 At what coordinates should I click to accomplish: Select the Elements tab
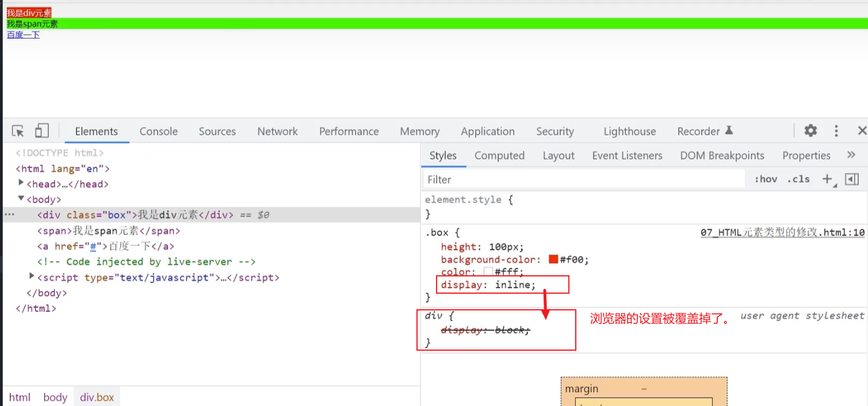tap(97, 131)
